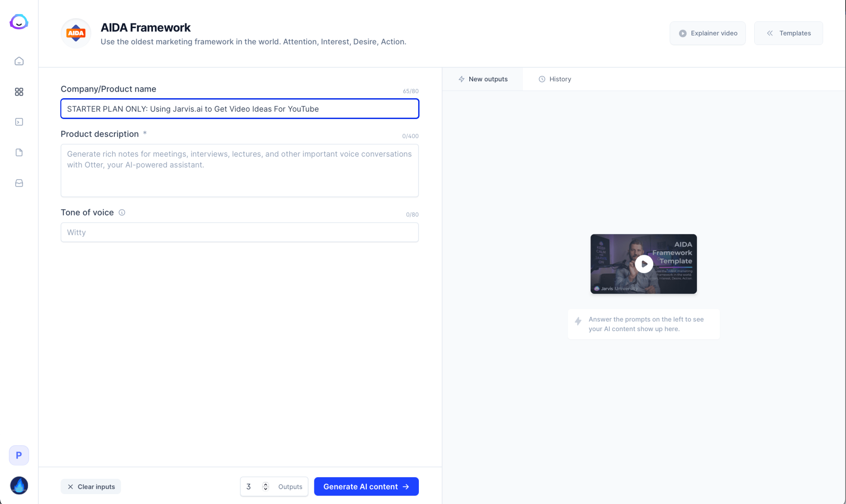Screen dimensions: 846x504
Task: Switch to the History tab
Action: [555, 79]
